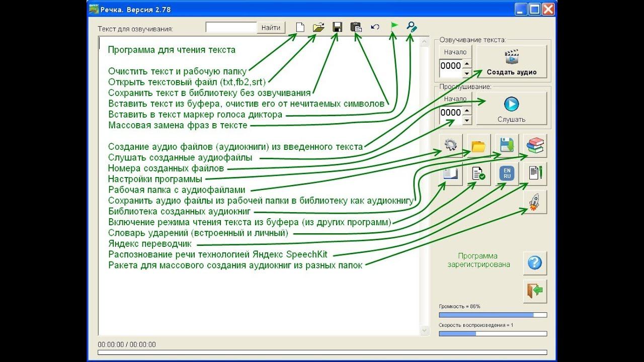
Task: Click the Слушать play button
Action: click(x=511, y=108)
